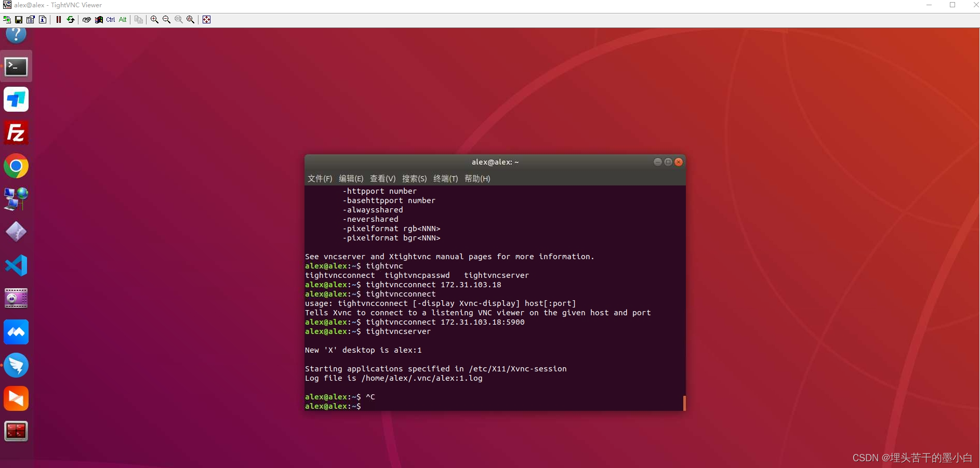Click the TightVNC Viewer title bar app icon

tap(7, 5)
